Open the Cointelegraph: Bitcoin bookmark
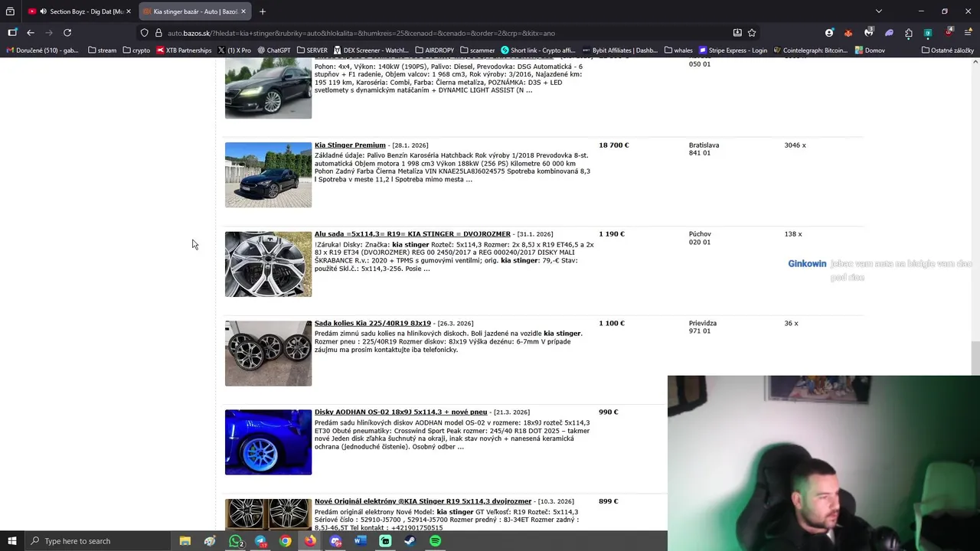This screenshot has height=551, width=980. click(811, 51)
